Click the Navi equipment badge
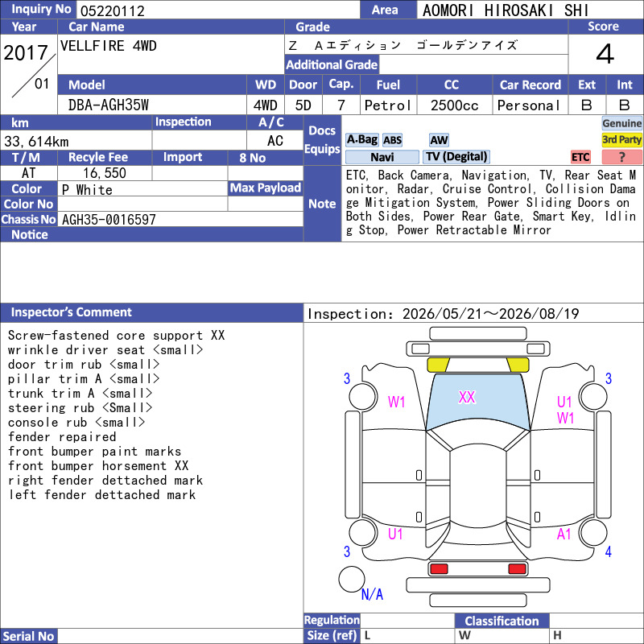 click(x=382, y=157)
